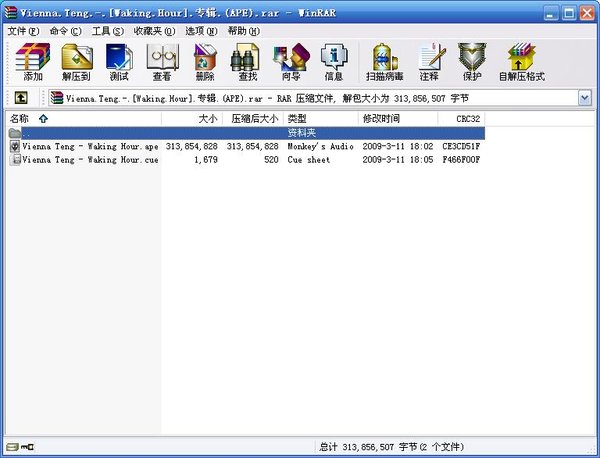Click the key icon in the status bar
This screenshot has height=458, width=600.
point(28,447)
